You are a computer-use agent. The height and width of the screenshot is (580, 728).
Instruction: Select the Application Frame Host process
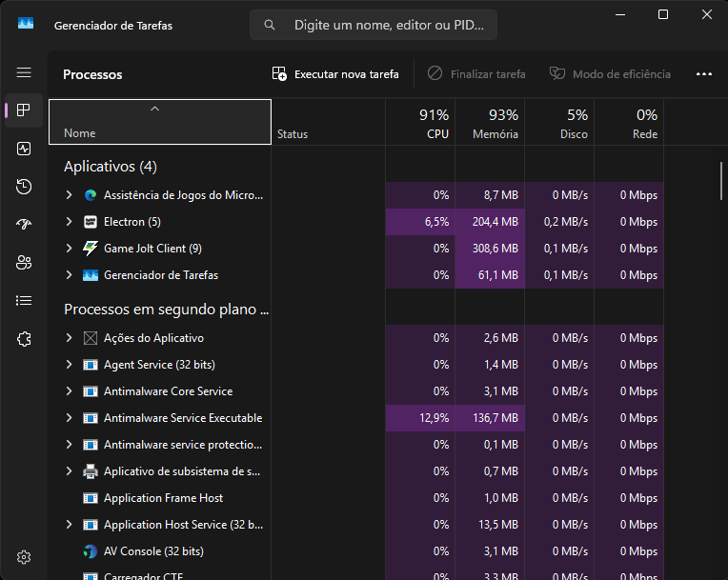[x=163, y=498]
